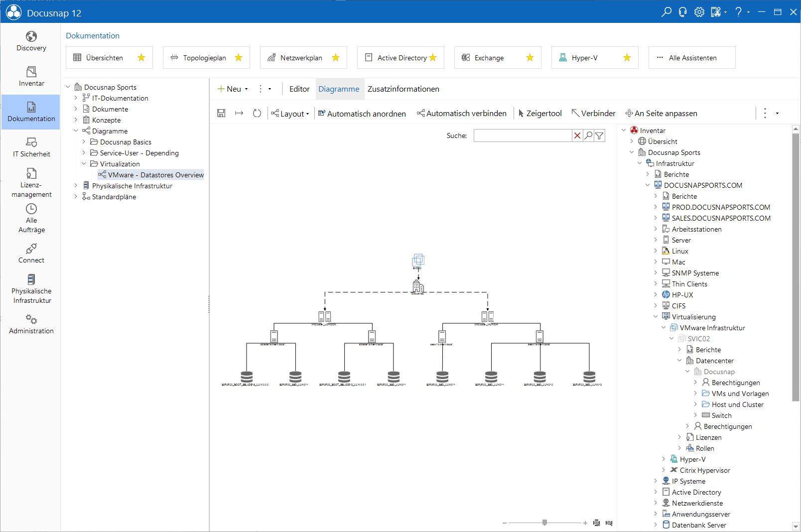
Task: Switch to the Zusatzinformationen tab
Action: (x=403, y=89)
